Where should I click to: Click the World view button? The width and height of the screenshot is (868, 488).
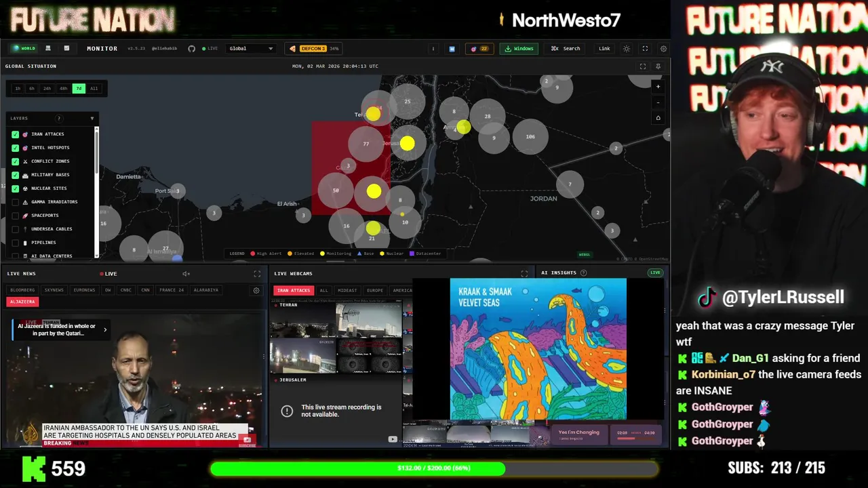[24, 49]
